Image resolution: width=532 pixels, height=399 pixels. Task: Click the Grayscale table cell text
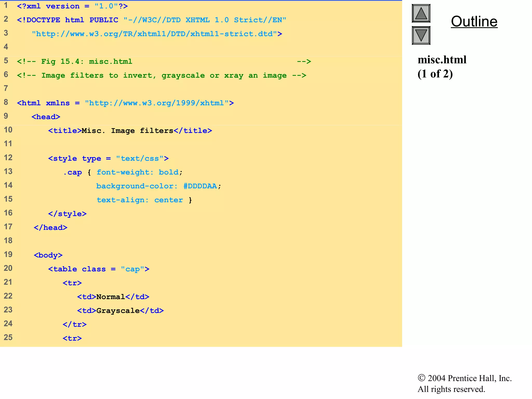[118, 311]
